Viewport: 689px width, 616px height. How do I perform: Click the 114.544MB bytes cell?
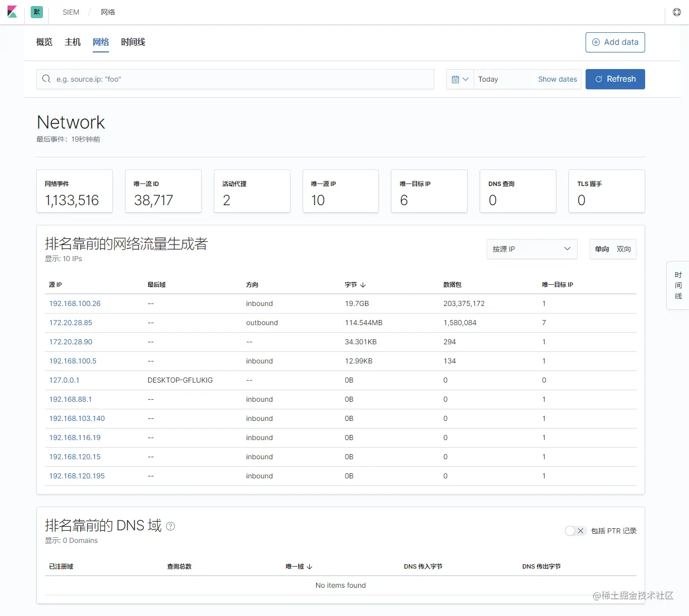click(x=364, y=323)
